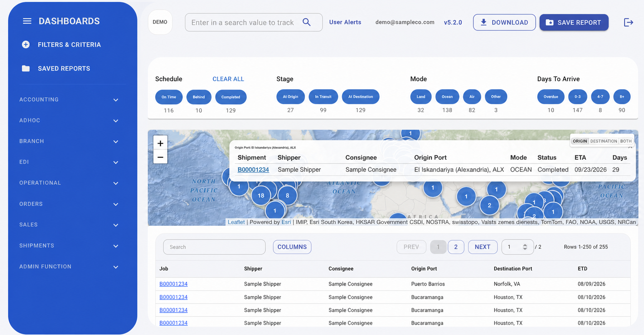
Task: Click the Dashboards sidebar title
Action: pyautogui.click(x=69, y=21)
